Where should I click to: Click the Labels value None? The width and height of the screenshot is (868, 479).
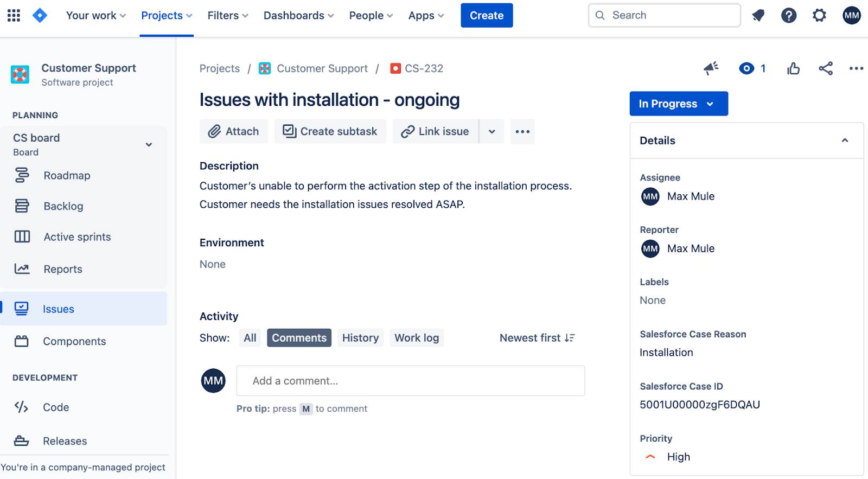point(653,301)
